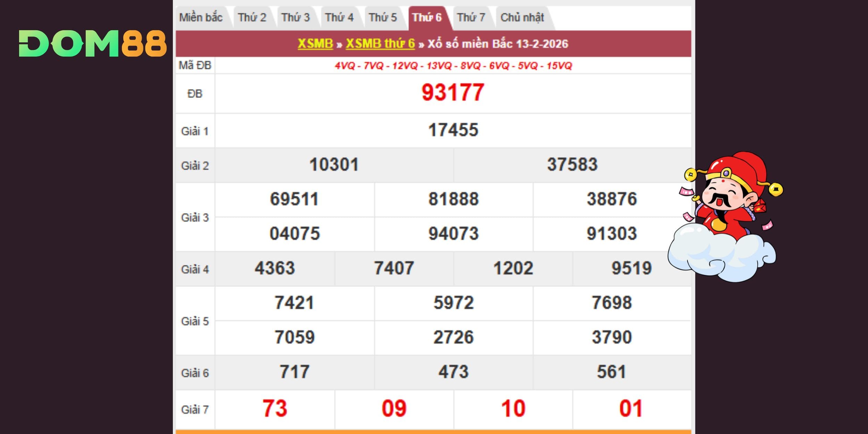Screen dimensions: 868x434
Task: Select the Chủ nhật tab
Action: [x=522, y=17]
